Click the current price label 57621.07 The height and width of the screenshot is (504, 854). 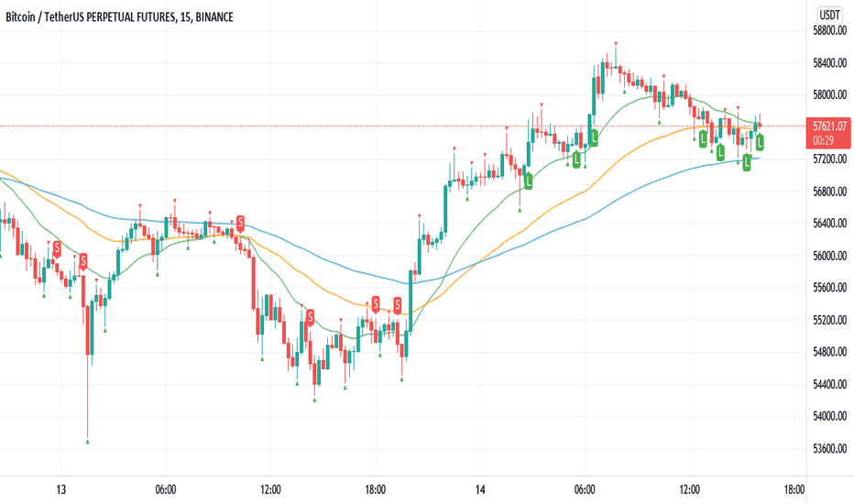coord(829,126)
